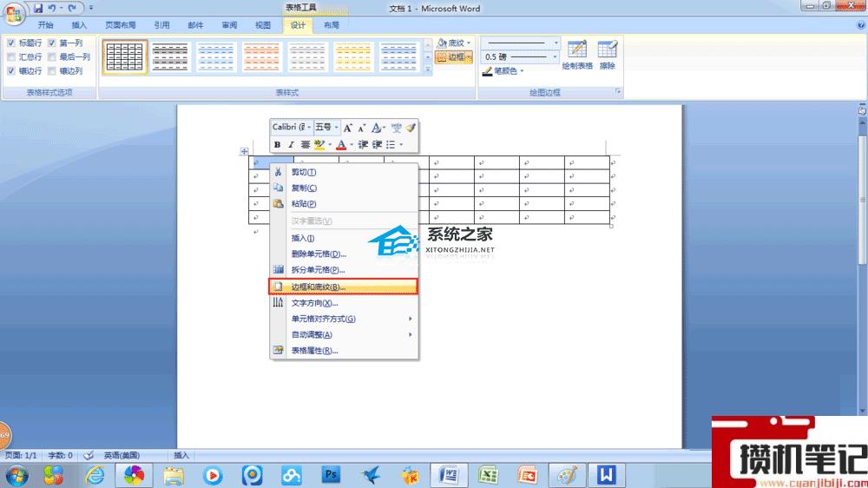Open Excel from the taskbar
The width and height of the screenshot is (868, 488).
coord(488,475)
